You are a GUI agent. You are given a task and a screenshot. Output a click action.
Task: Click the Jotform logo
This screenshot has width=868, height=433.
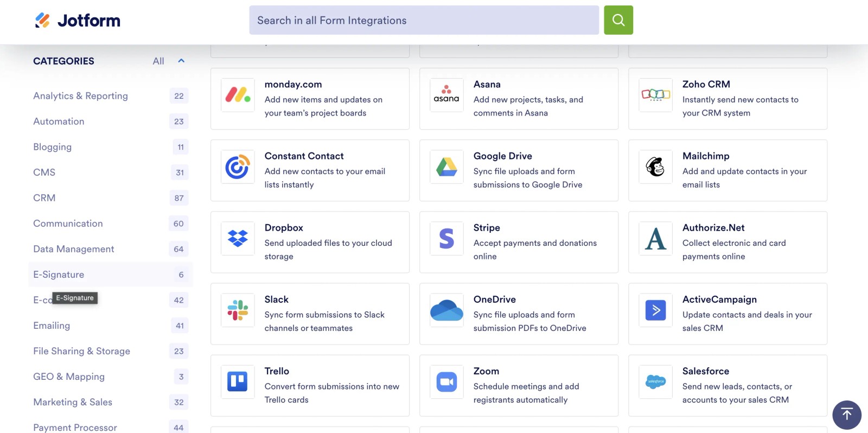pyautogui.click(x=77, y=21)
